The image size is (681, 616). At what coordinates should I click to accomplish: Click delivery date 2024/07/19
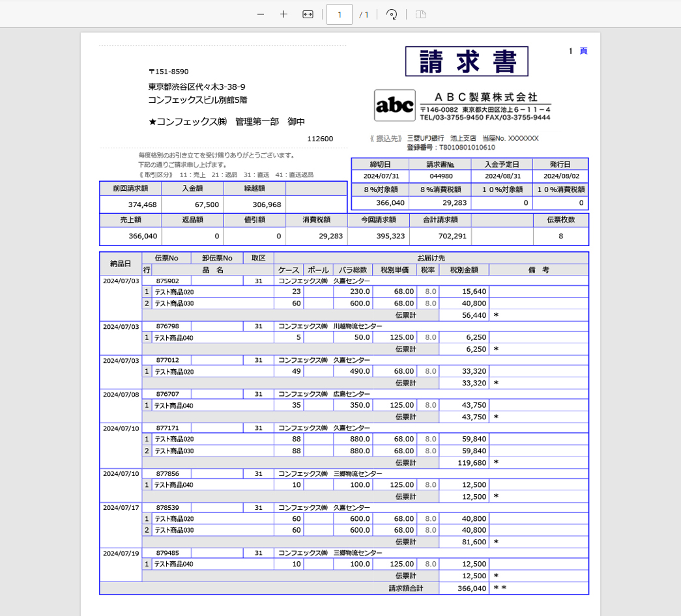[121, 553]
